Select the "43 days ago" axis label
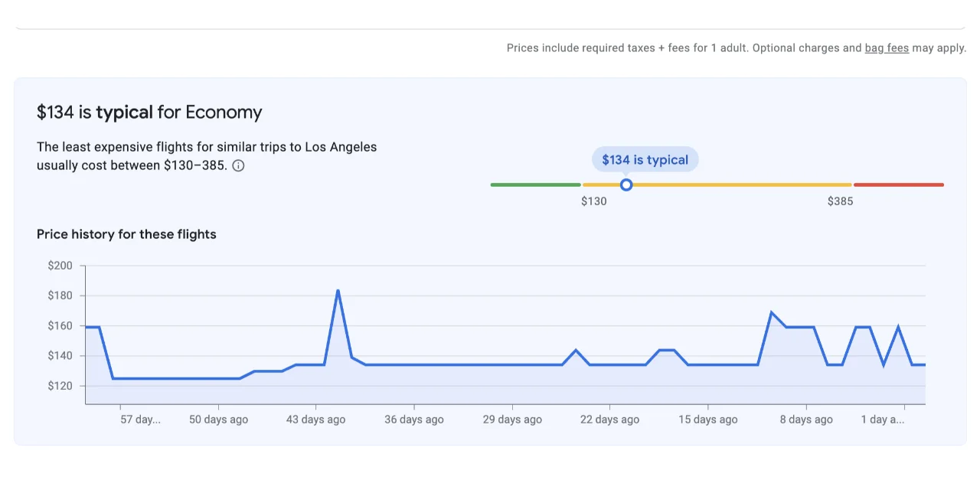 click(x=315, y=420)
